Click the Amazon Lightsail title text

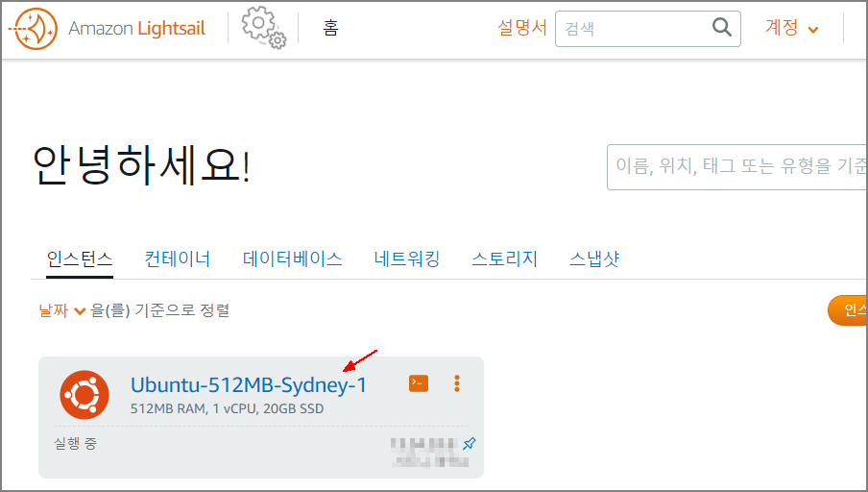pos(136,28)
